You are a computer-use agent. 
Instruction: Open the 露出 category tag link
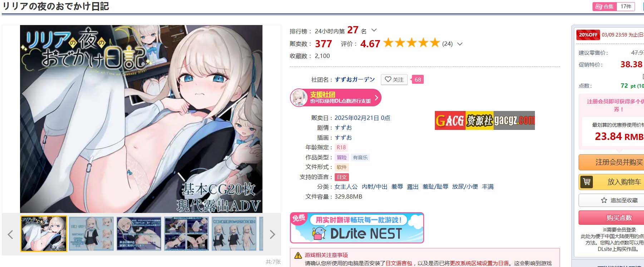[x=413, y=187]
